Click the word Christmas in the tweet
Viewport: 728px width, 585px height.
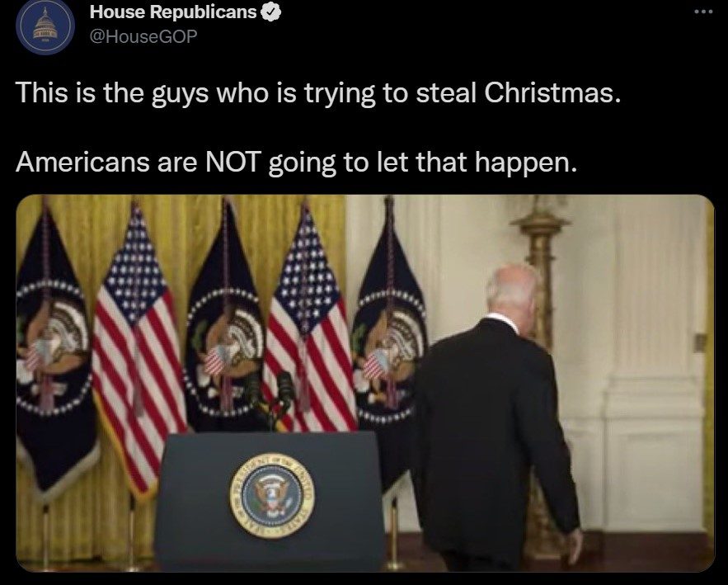[552, 92]
